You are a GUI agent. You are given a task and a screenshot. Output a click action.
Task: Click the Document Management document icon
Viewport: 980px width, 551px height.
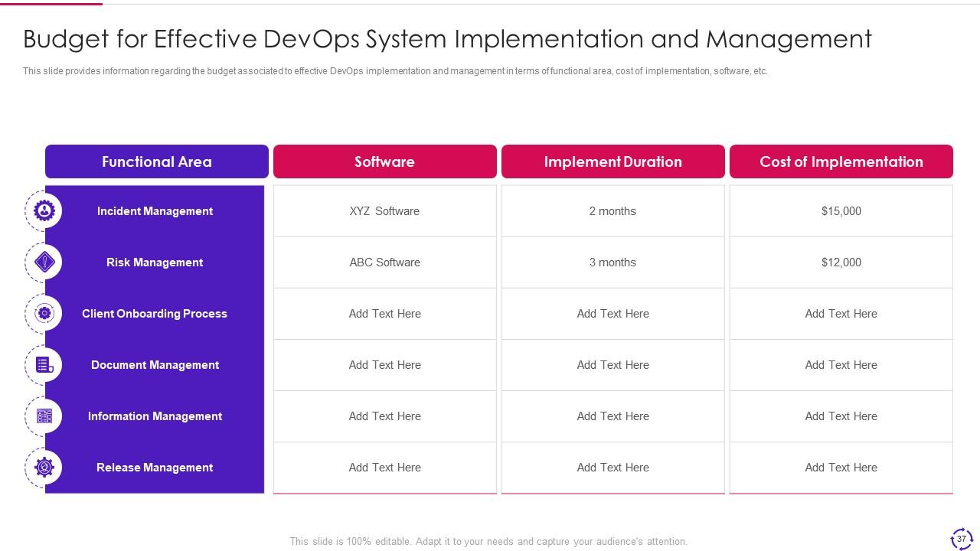tap(44, 364)
